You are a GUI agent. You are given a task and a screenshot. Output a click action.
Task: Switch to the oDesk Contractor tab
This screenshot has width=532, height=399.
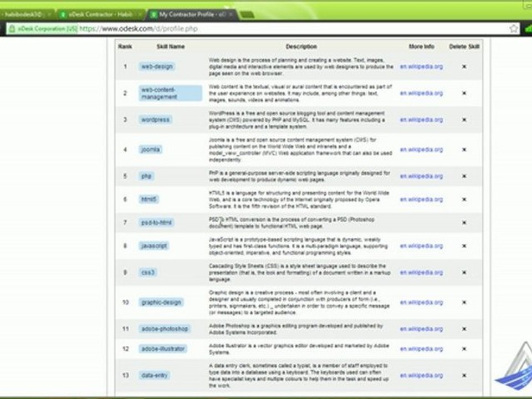(x=101, y=14)
